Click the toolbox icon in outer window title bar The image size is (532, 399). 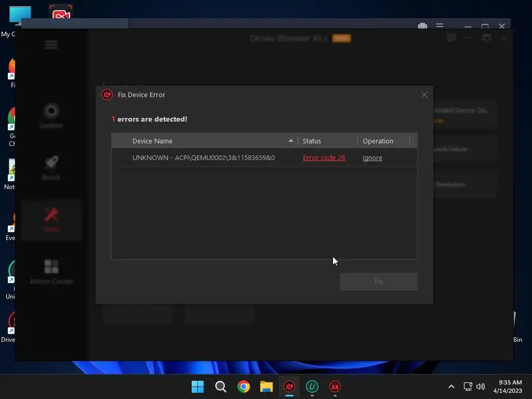[422, 26]
